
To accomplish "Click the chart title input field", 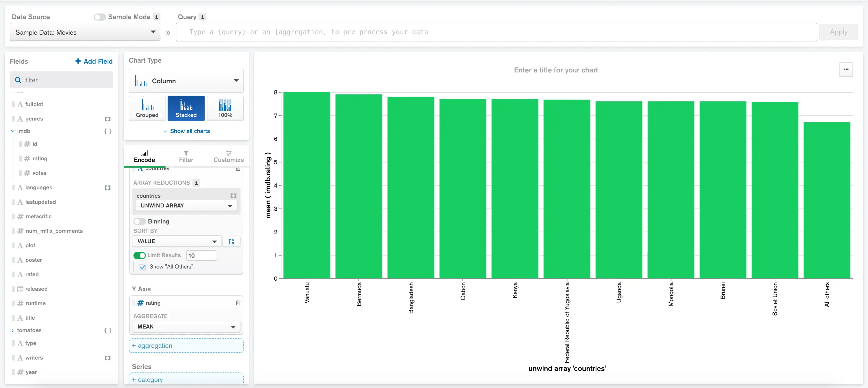I will (x=555, y=70).
